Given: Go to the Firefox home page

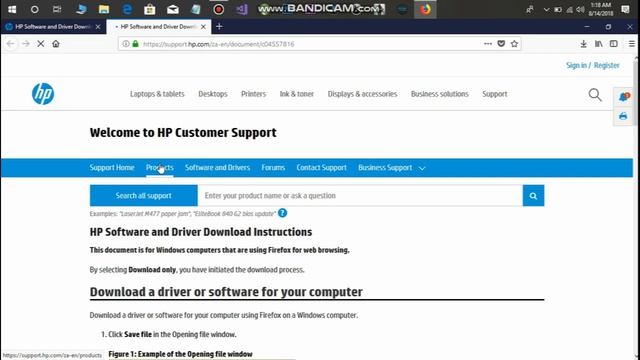Looking at the screenshot, I should coord(56,44).
